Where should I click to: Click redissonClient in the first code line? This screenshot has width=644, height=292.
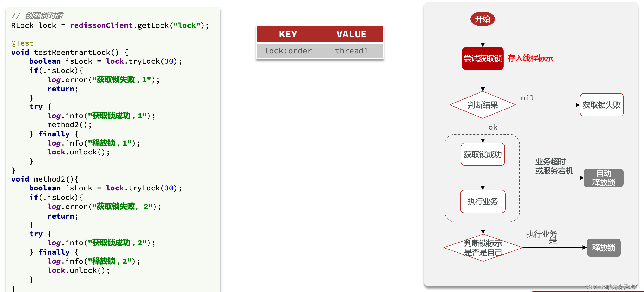[101, 25]
